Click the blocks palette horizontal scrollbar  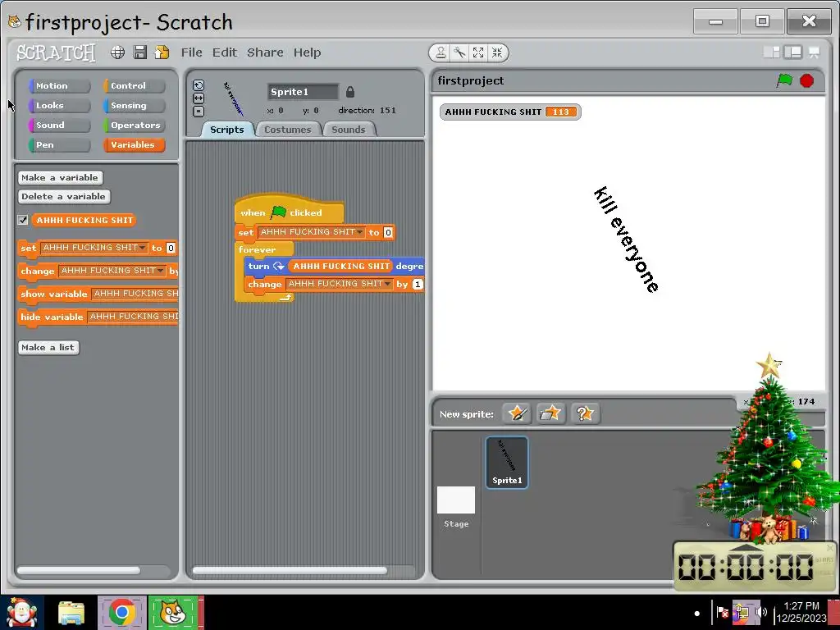point(79,571)
